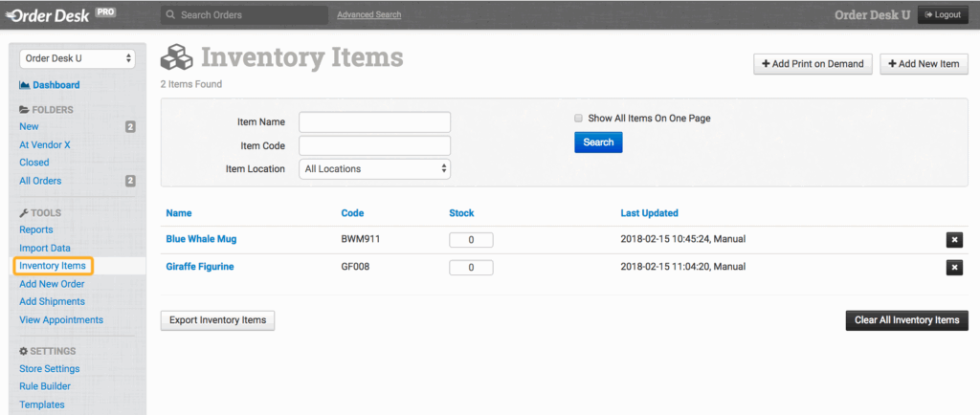Delete the Blue Whale Mug item
Screen dimensions: 980x415
[x=954, y=240]
